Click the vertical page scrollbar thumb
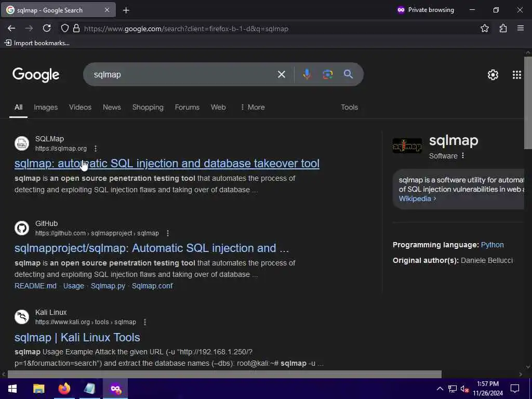This screenshot has width=532, height=399. tap(528, 103)
